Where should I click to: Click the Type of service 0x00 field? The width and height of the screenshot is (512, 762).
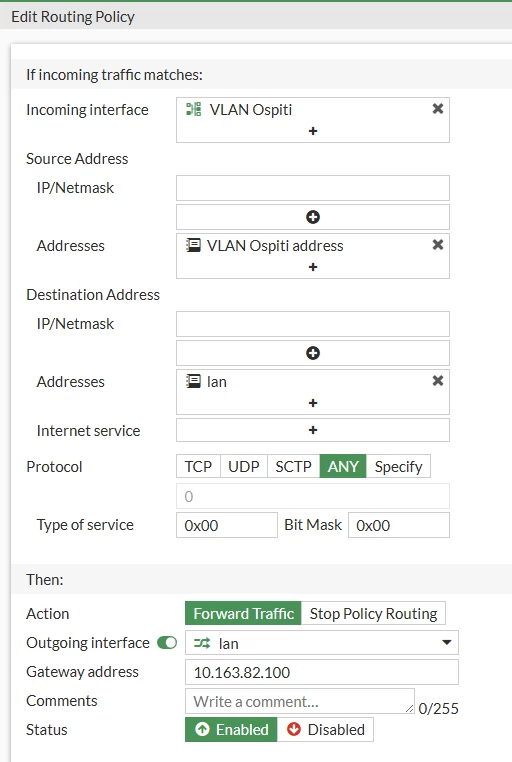(x=227, y=525)
